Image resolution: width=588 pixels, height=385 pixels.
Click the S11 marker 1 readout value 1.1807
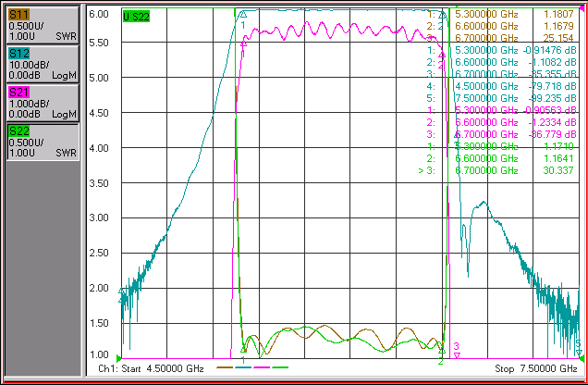558,14
